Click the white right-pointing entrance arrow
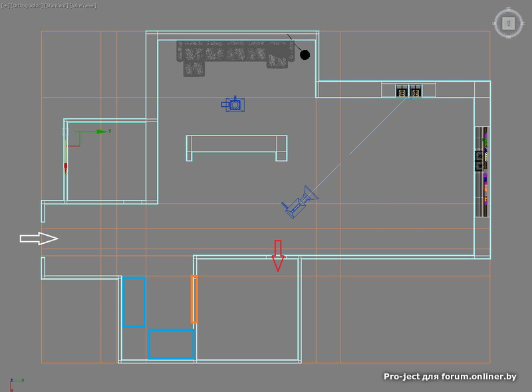532x392 pixels. pyautogui.click(x=39, y=239)
